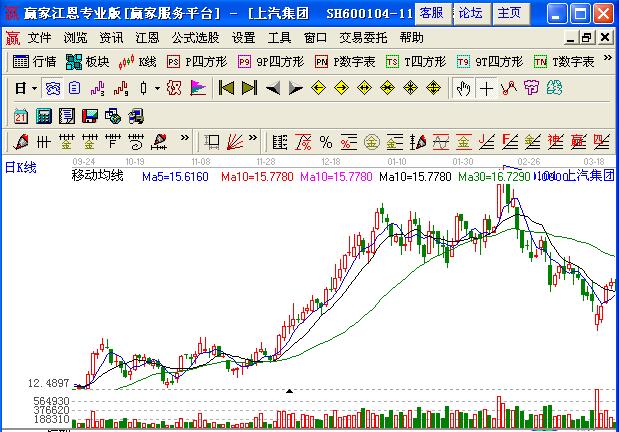Expand the 日 period dropdown arrow
The width and height of the screenshot is (619, 432).
(35, 89)
